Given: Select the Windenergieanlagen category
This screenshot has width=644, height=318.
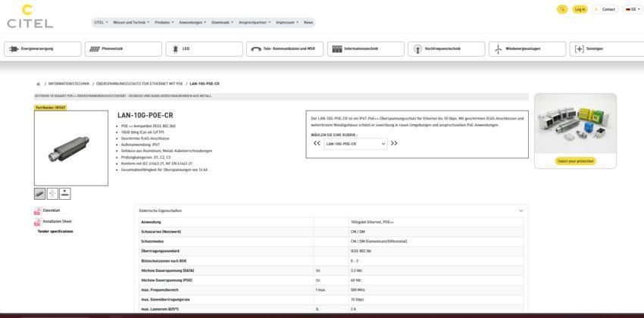Looking at the screenshot, I should pyautogui.click(x=527, y=48).
